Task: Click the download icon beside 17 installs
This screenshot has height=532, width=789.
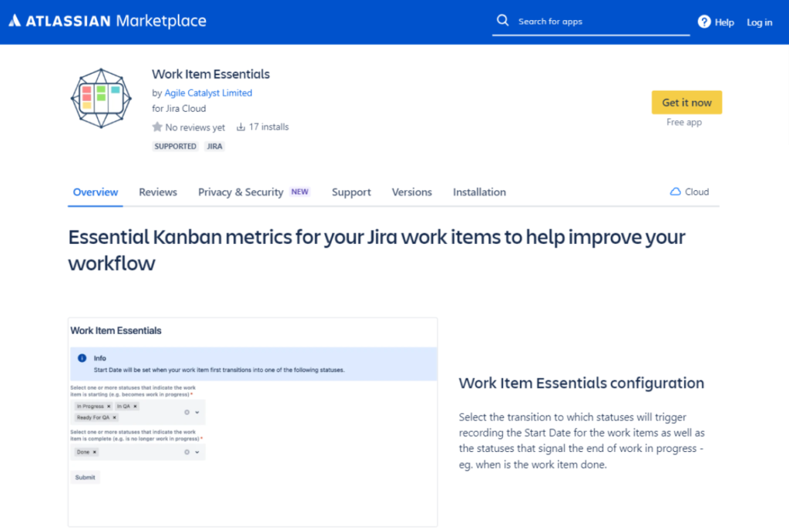Action: click(241, 127)
